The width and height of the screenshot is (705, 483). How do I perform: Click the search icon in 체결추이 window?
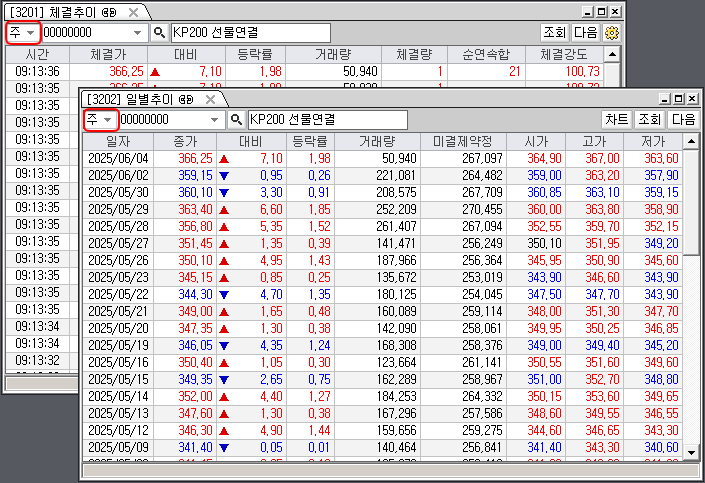[x=158, y=32]
